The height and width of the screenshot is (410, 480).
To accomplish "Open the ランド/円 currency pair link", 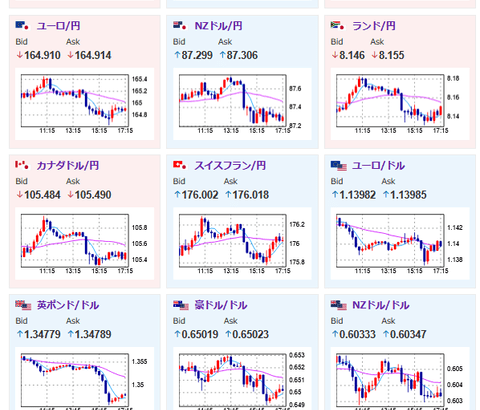I will tap(374, 26).
